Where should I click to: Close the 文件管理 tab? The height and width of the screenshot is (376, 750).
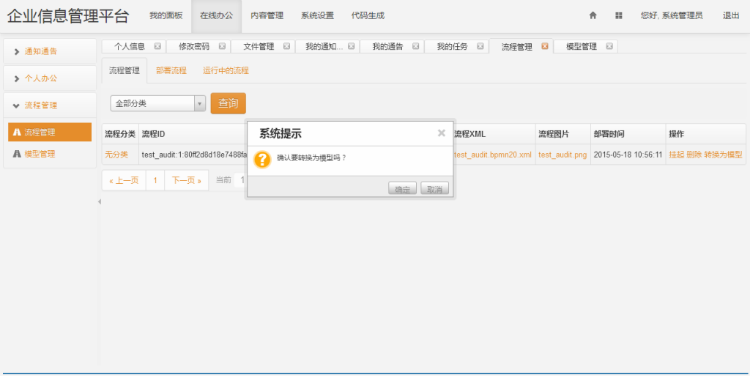click(287, 46)
